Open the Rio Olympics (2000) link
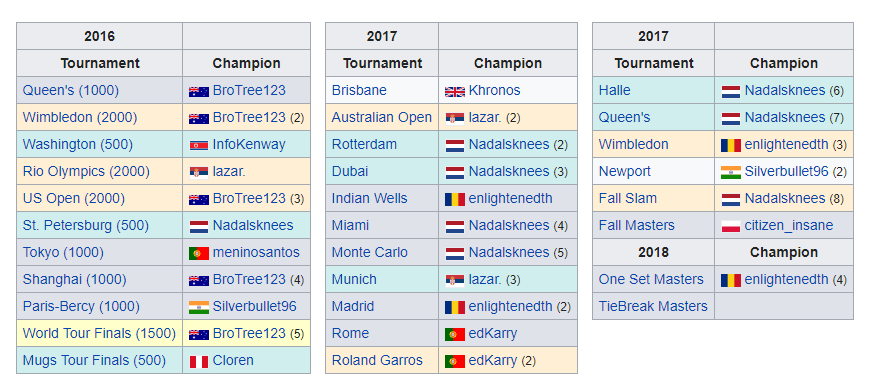Viewport: 895px width, 387px height. [86, 171]
